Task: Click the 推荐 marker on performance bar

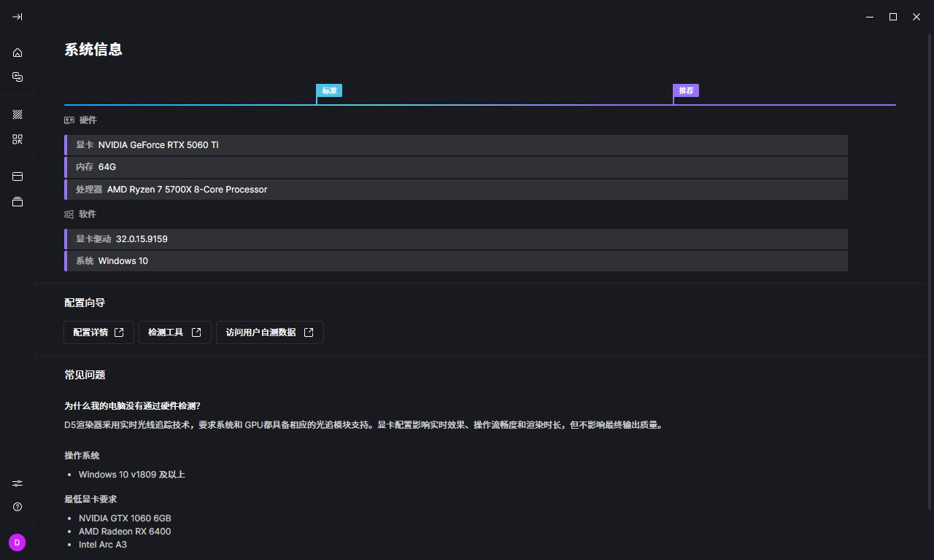Action: point(686,90)
